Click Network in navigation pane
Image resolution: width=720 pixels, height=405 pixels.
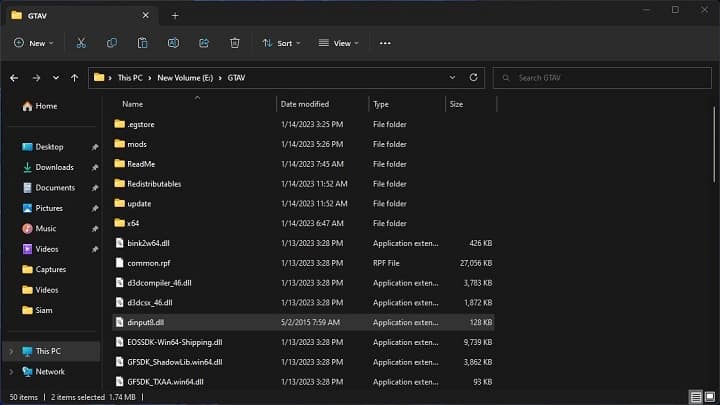[x=44, y=371]
